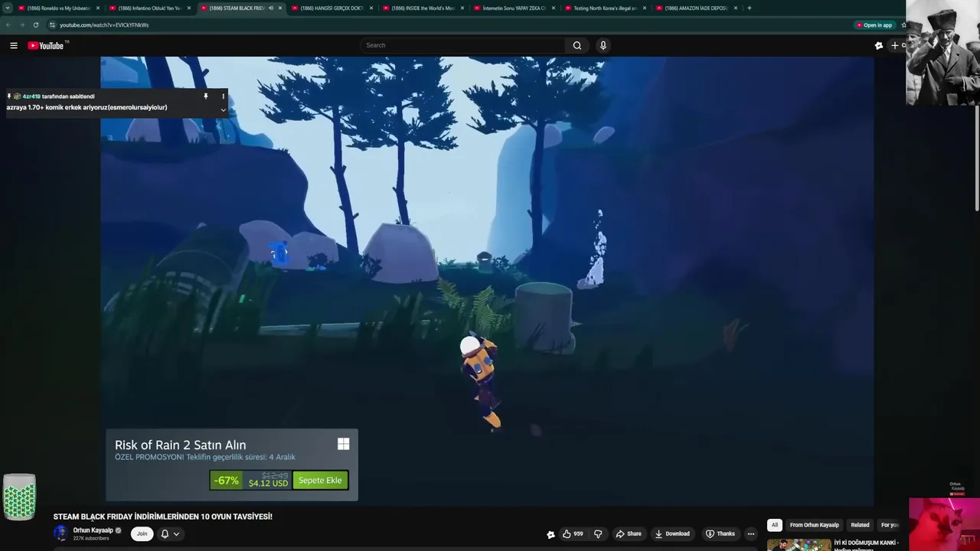Viewport: 980px width, 551px height.
Task: Click the YouTube search magnifier button
Action: tap(577, 45)
